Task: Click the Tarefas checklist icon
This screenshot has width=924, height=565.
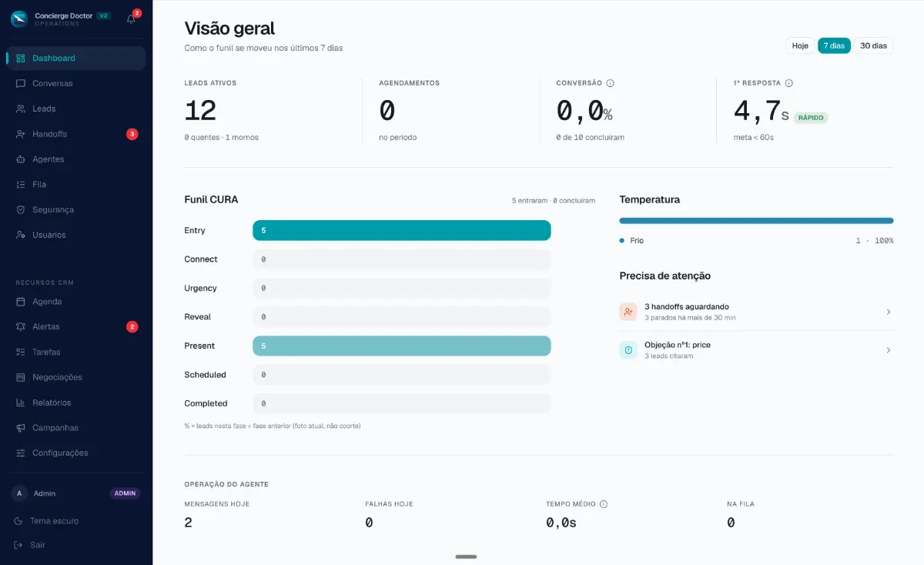Action: [21, 352]
